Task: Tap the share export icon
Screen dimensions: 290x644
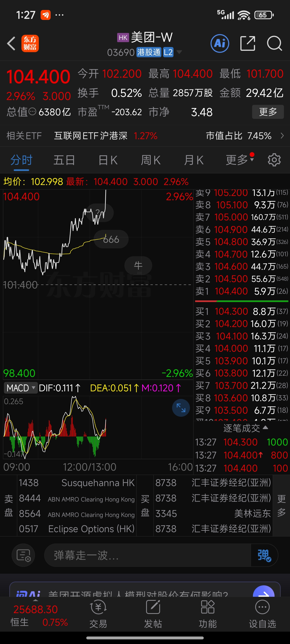Action: pos(247,43)
